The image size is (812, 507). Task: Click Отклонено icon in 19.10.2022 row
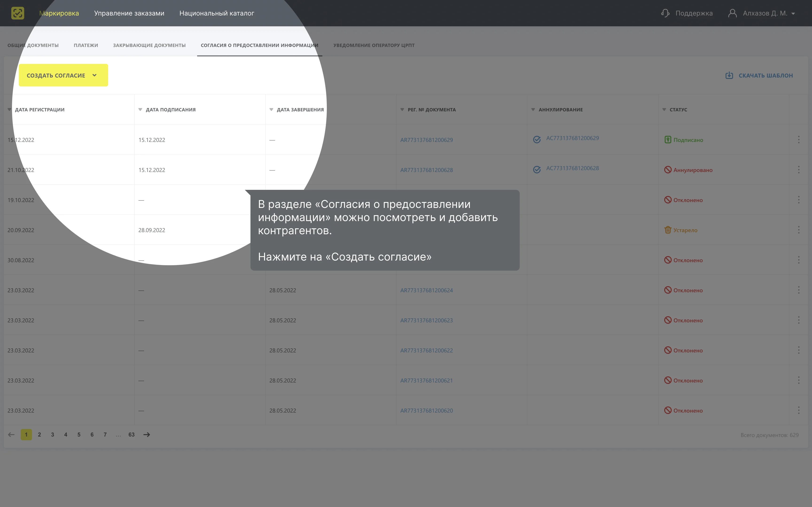tap(668, 200)
